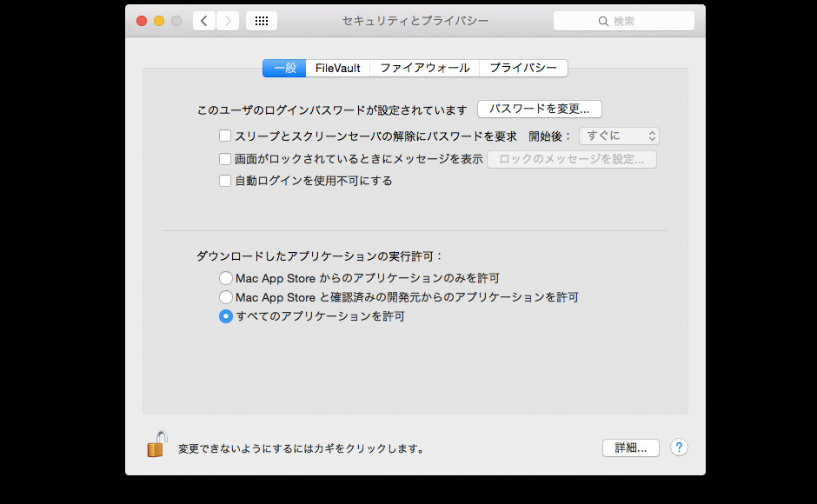Open the プライバシー tab
The width and height of the screenshot is (817, 504).
pyautogui.click(x=523, y=68)
